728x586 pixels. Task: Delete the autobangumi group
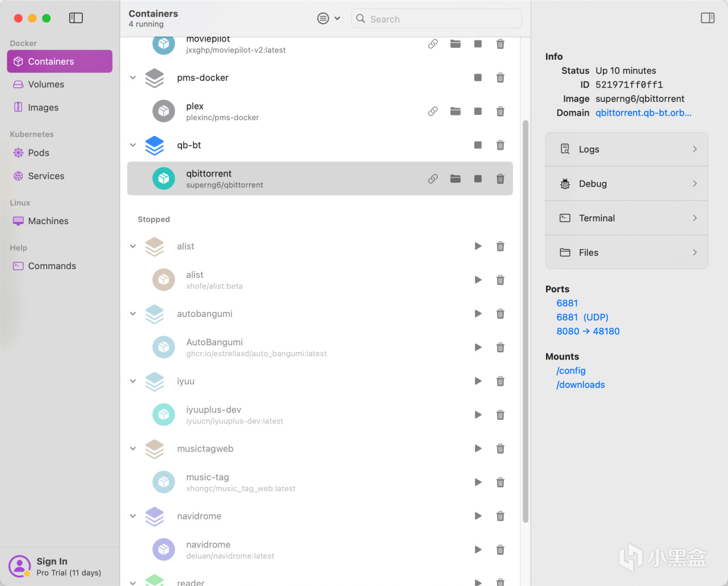(x=500, y=313)
